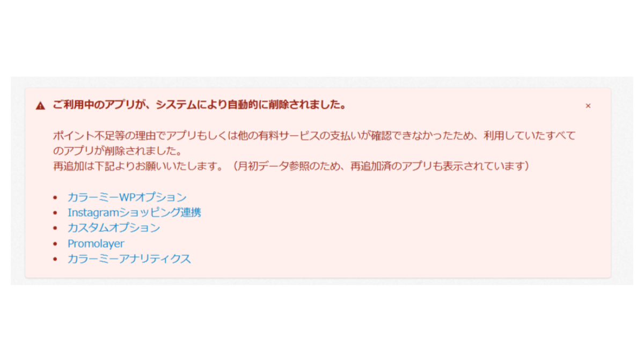Screen dimensions: 644x362
Task: Click the bullet in front of カラーミーアナリティクス
Action: (x=55, y=259)
